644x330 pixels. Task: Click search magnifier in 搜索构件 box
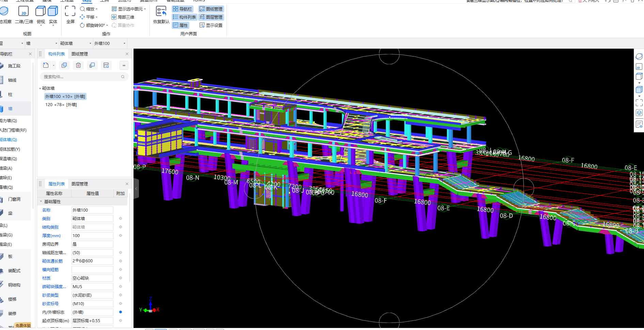[123, 77]
